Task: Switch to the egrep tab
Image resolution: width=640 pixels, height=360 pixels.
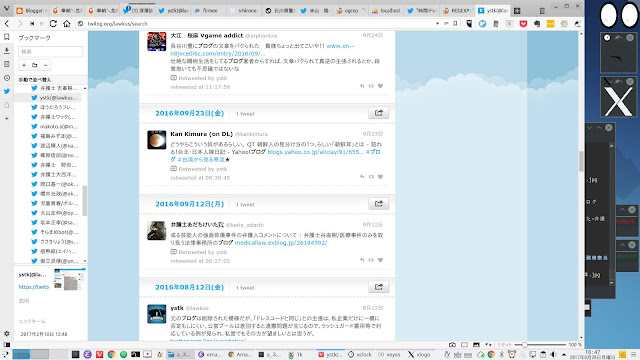Action: 351,11
